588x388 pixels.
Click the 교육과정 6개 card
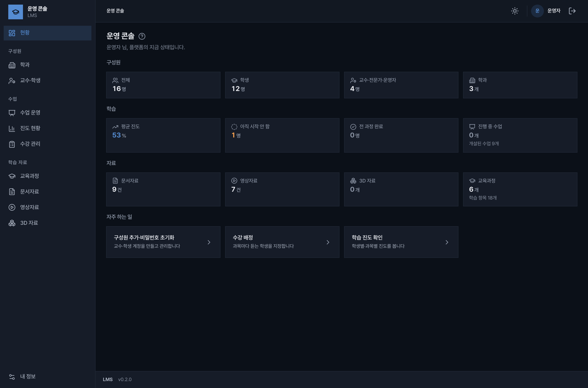point(520,189)
